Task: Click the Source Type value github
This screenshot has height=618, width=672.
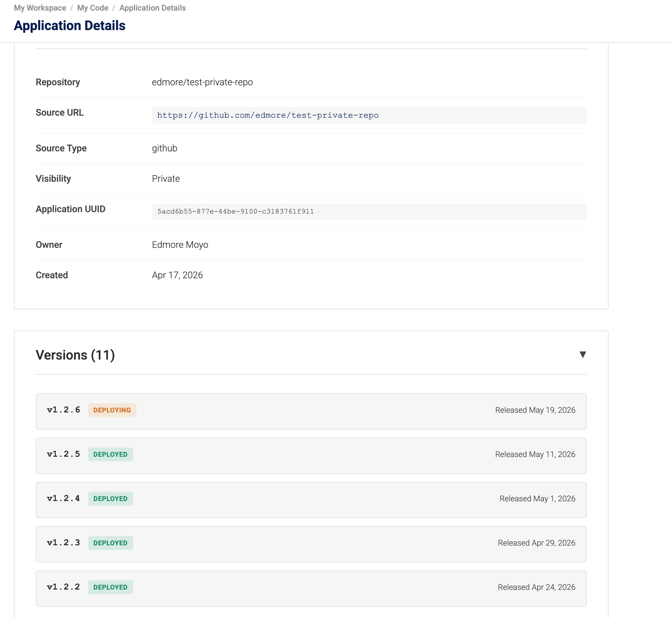Action: 165,148
